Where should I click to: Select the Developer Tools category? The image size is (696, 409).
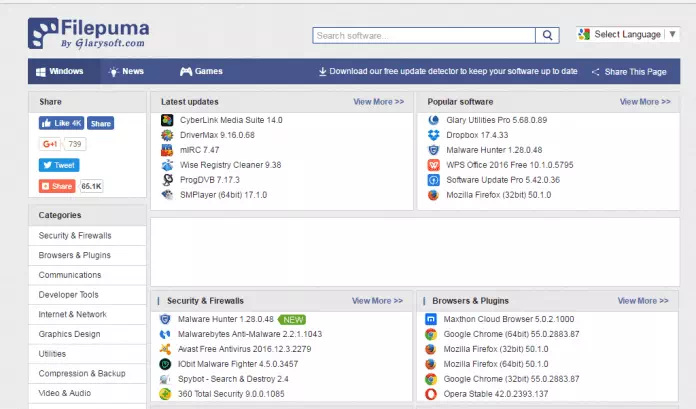[x=87, y=295]
